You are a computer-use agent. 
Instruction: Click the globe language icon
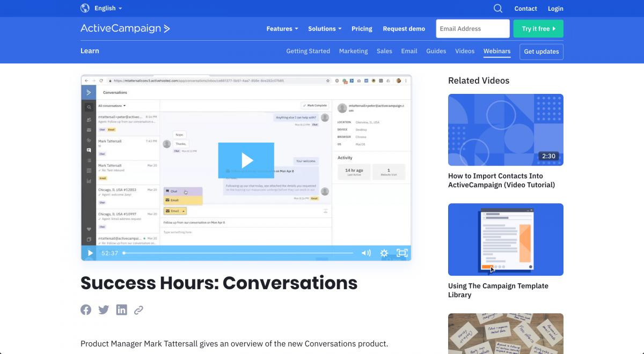coord(85,8)
